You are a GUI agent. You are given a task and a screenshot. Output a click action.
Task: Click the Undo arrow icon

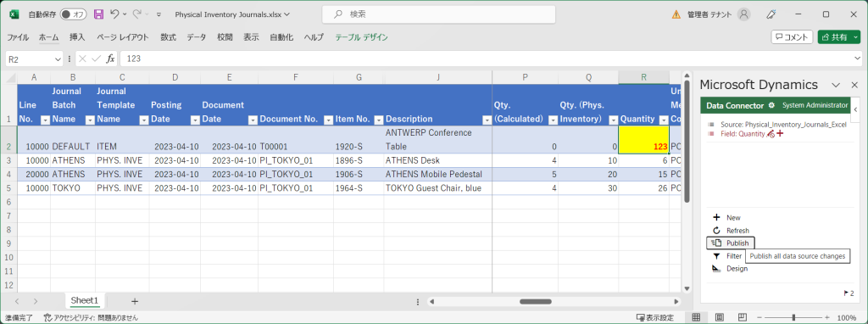click(x=114, y=14)
